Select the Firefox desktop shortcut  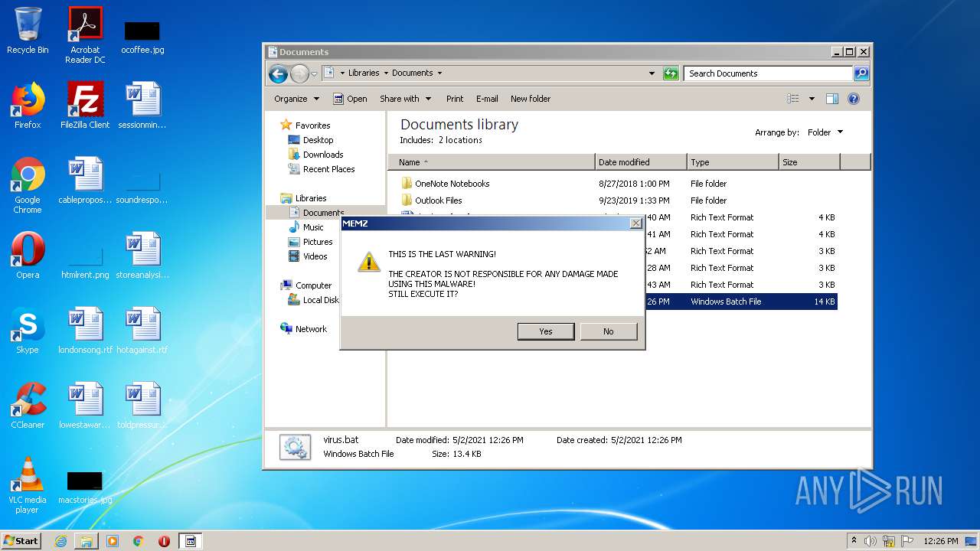coord(28,106)
